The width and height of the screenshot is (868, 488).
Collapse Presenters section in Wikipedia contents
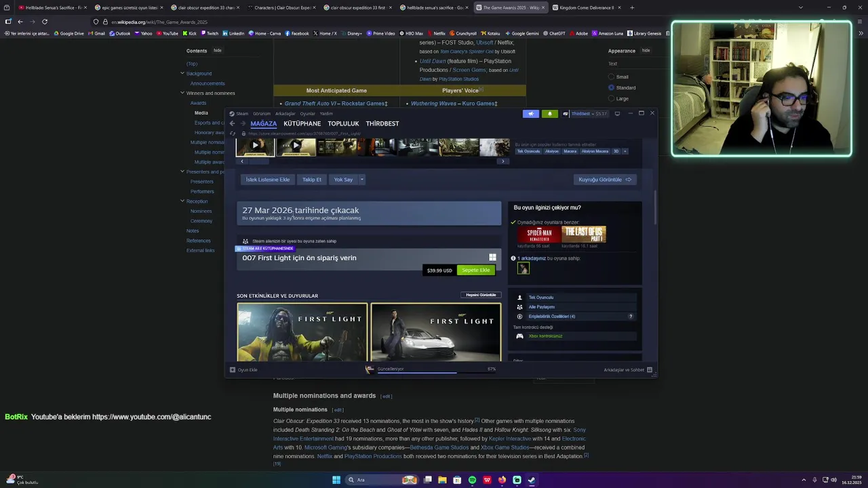[182, 171]
